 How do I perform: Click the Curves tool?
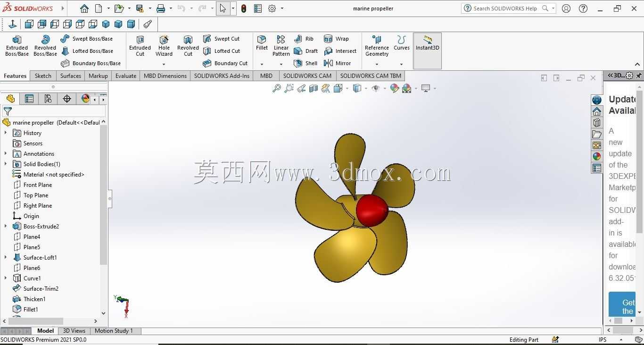coord(402,43)
